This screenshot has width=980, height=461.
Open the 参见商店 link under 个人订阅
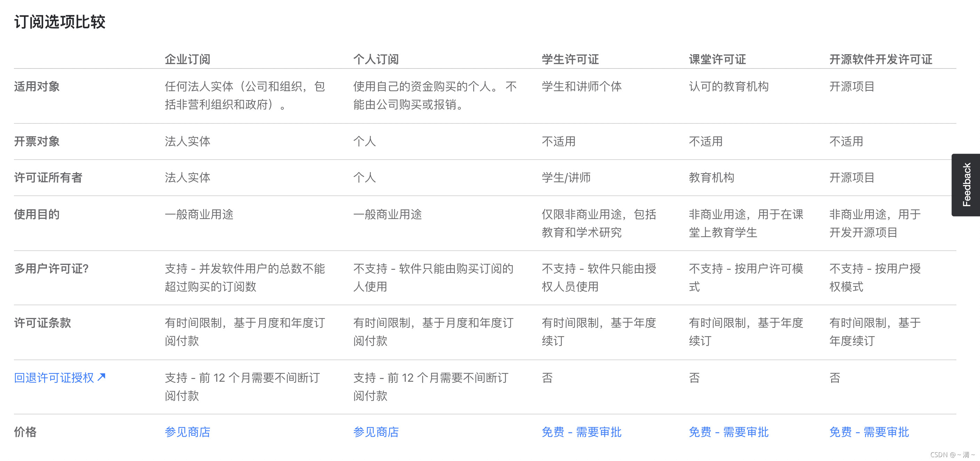pos(376,432)
